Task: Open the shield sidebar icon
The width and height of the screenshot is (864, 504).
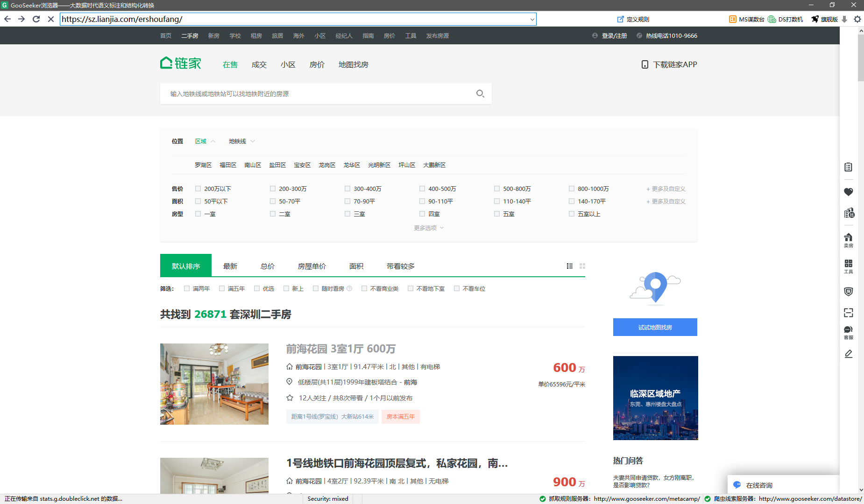Action: point(849,292)
